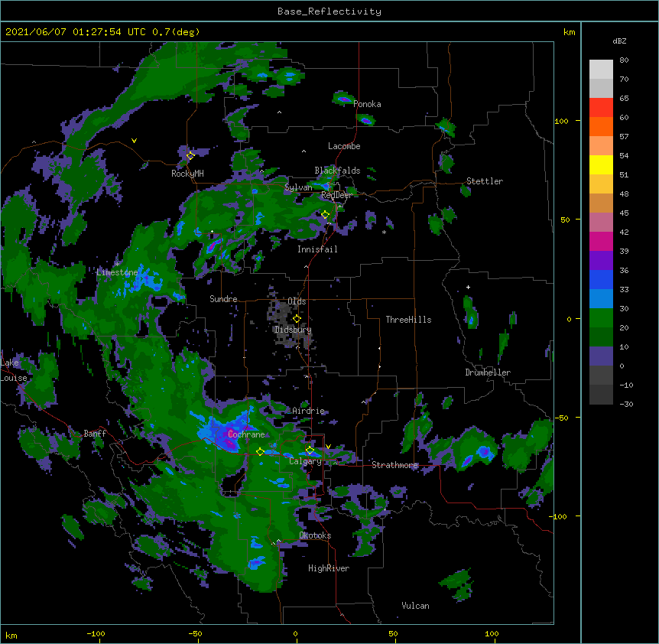
Task: Click the yellow diamond marker below RedDeer
Action: (x=325, y=215)
